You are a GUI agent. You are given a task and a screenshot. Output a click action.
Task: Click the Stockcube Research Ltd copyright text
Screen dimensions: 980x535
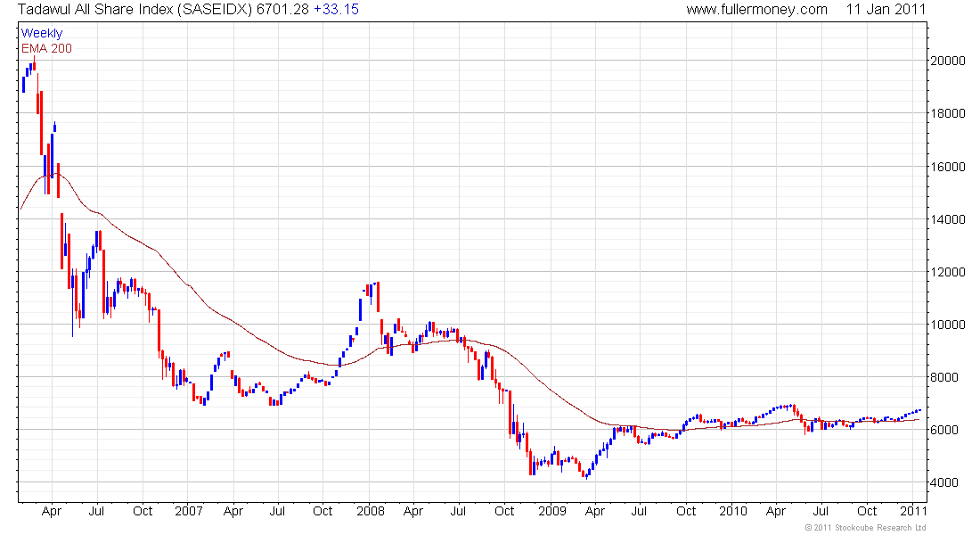pos(865,528)
